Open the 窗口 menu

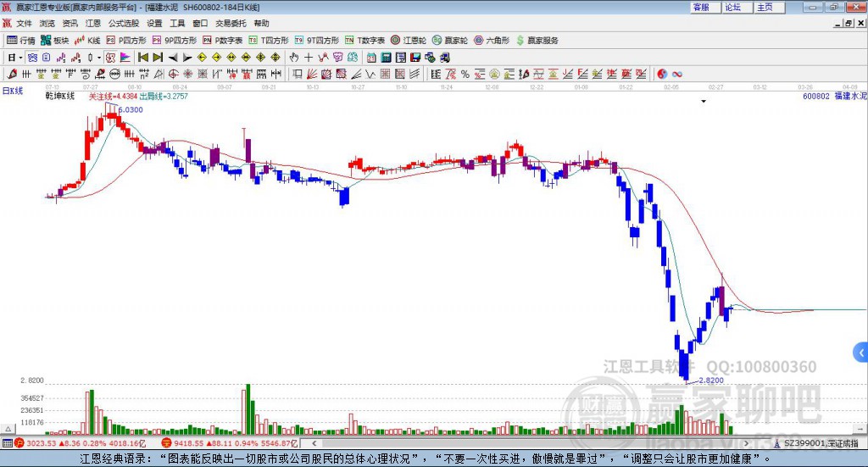click(x=200, y=23)
